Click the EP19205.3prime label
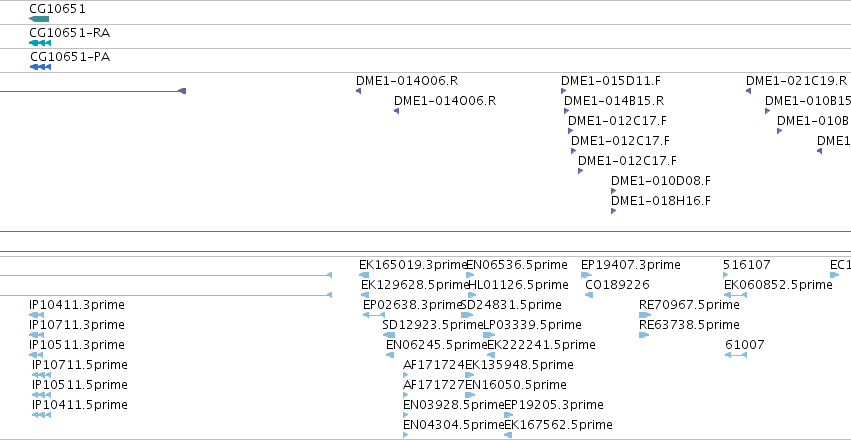The height and width of the screenshot is (440, 851). 554,405
